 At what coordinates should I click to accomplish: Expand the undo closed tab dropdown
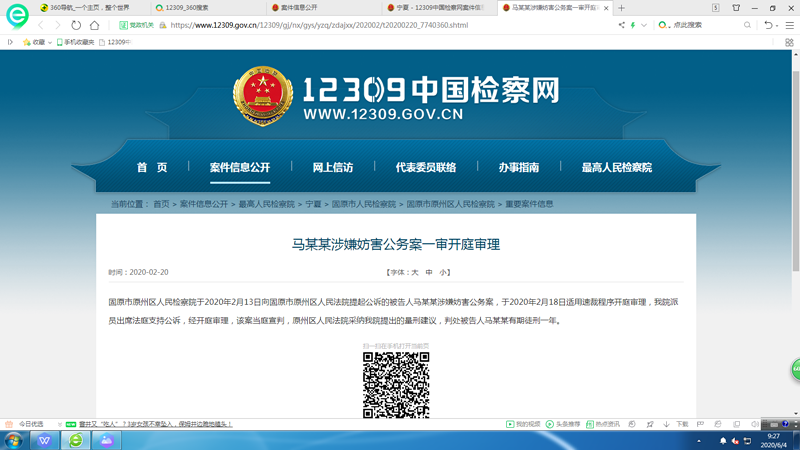point(778,25)
